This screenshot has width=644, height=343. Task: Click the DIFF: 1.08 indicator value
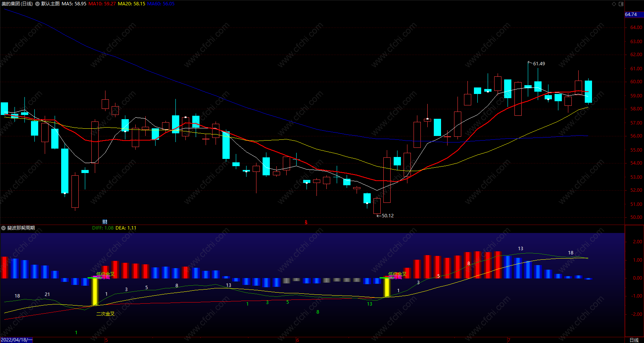pos(103,228)
